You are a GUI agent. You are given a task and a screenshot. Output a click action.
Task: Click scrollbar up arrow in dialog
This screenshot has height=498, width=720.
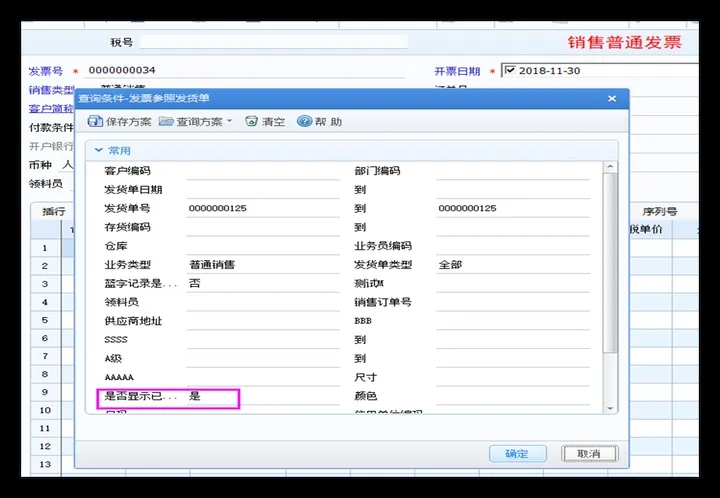610,166
